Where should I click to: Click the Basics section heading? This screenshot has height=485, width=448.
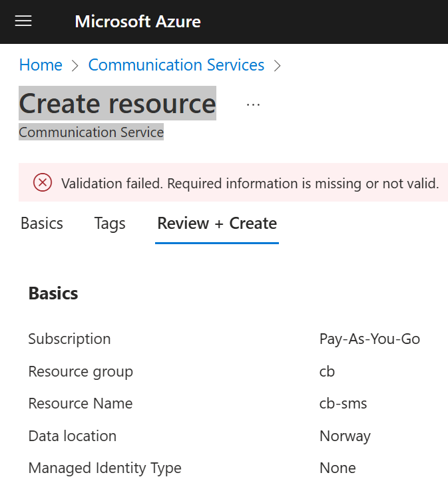[x=53, y=293]
